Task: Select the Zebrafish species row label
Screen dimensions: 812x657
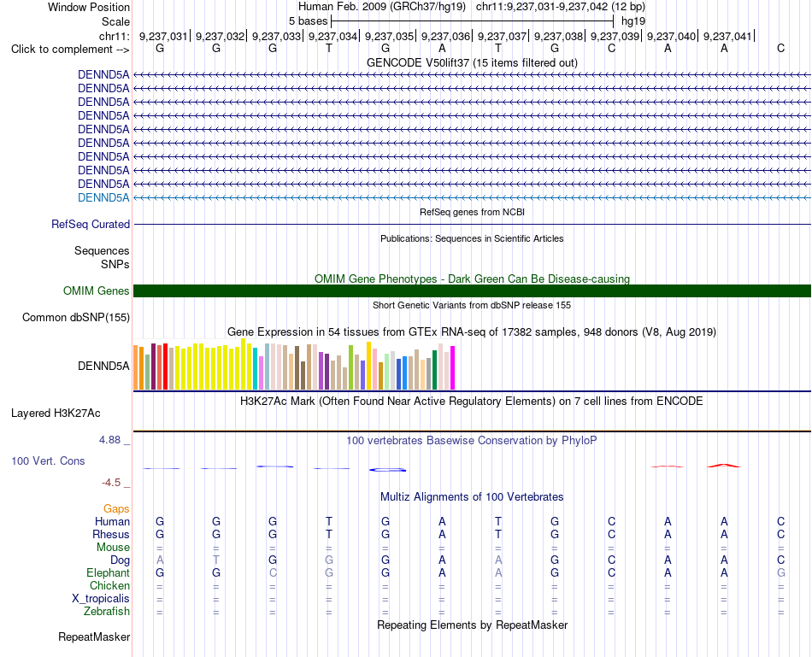Action: (107, 612)
